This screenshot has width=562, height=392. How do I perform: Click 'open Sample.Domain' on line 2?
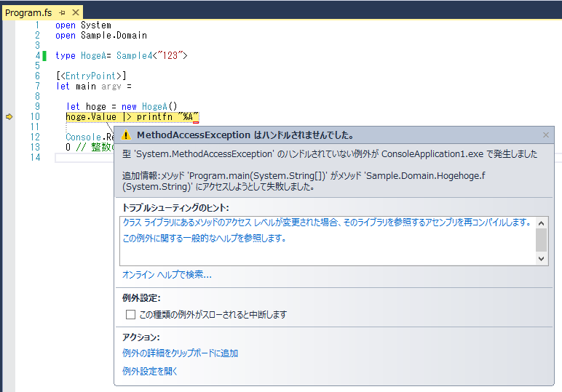(101, 36)
